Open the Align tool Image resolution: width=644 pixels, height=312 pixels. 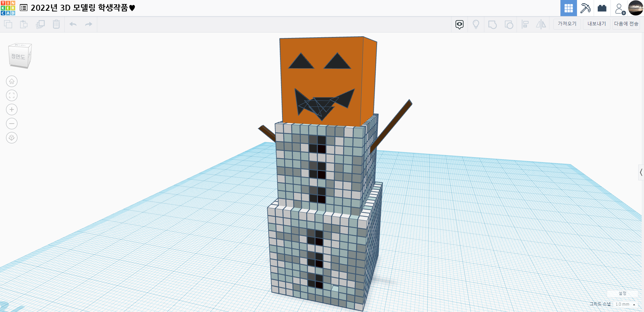525,25
